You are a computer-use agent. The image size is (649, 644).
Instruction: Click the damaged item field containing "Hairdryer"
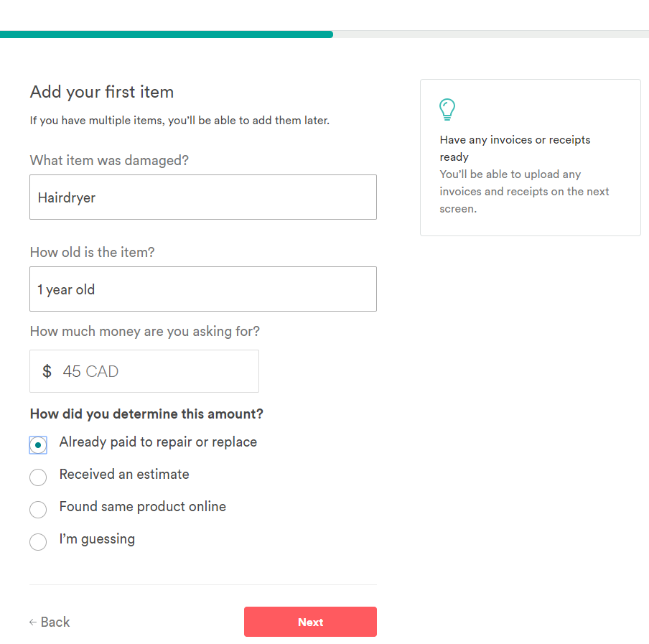(x=202, y=197)
